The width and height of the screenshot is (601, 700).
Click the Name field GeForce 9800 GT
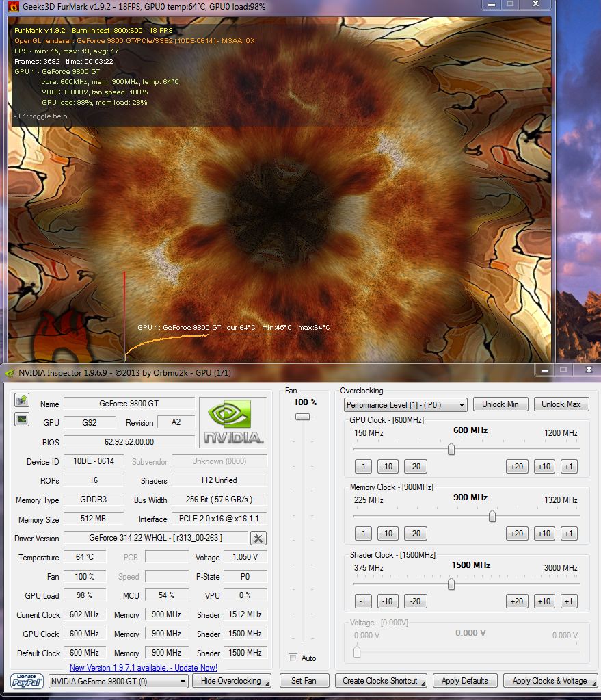tap(129, 404)
